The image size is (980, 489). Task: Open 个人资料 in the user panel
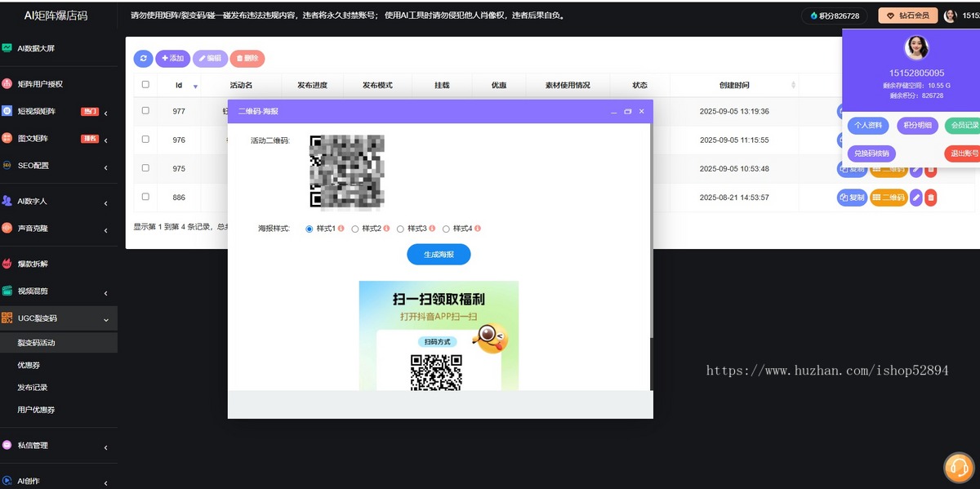tap(869, 126)
